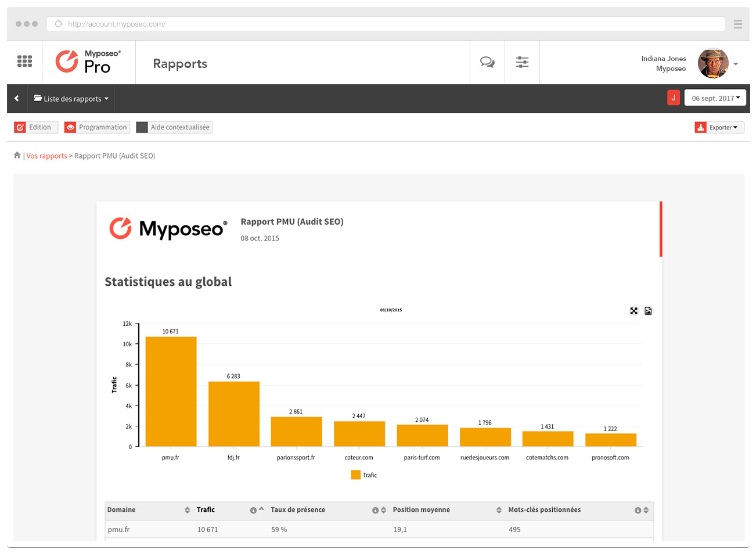This screenshot has height=553, width=756.
Task: Click the Rapport PMU (Audit SEO) title
Action: click(292, 221)
